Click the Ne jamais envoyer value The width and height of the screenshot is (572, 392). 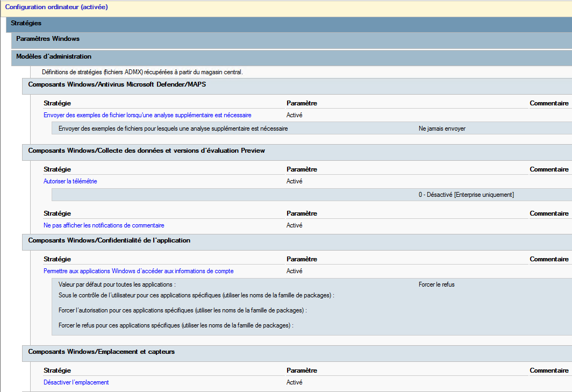tap(442, 129)
